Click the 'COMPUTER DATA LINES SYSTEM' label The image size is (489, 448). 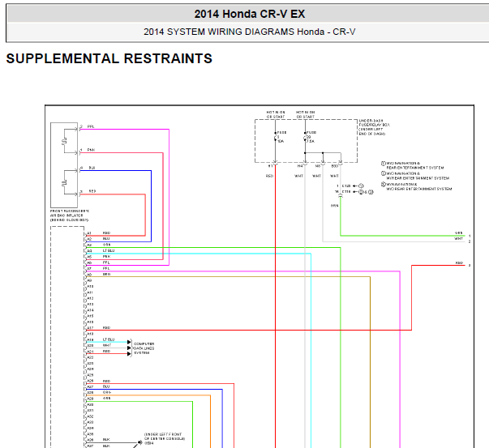click(x=144, y=348)
